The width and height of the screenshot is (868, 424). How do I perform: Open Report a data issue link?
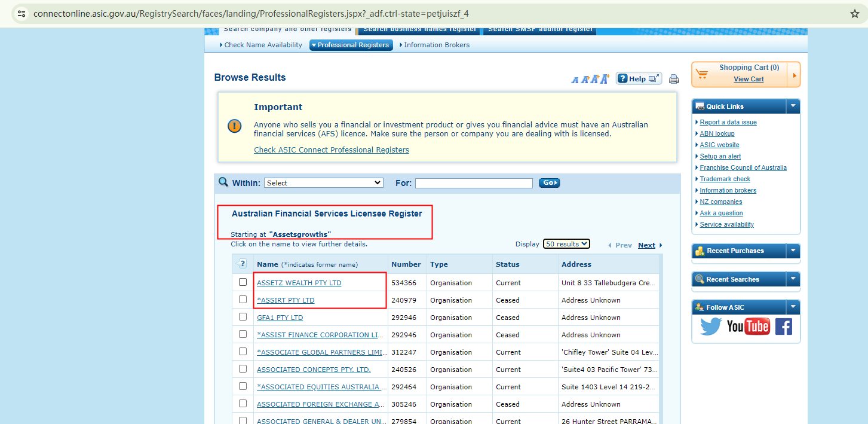pos(728,122)
